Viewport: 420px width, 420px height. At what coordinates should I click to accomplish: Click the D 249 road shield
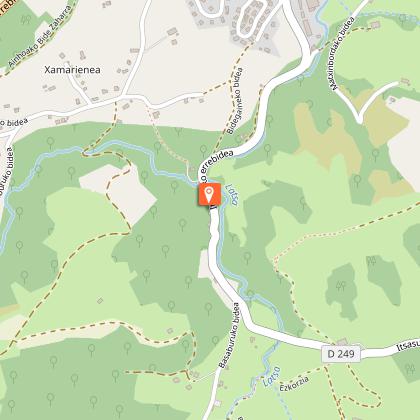coord(341,354)
